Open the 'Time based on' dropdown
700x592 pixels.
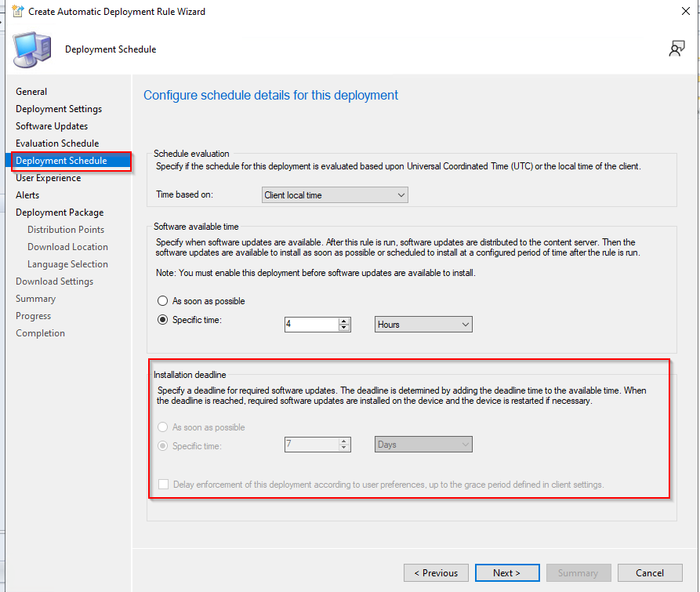[x=335, y=194]
